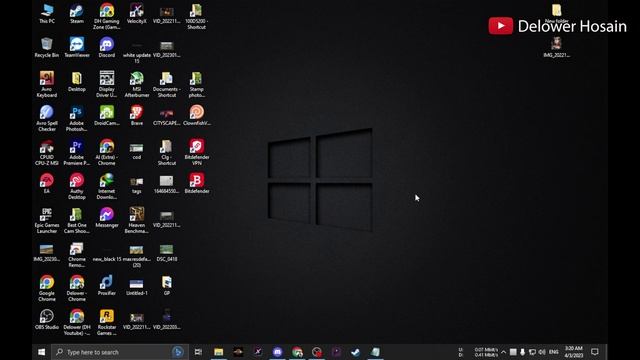Screen dimensions: 640x360
Task: Select the Display Driver Uninstaller icon
Action: (x=107, y=84)
